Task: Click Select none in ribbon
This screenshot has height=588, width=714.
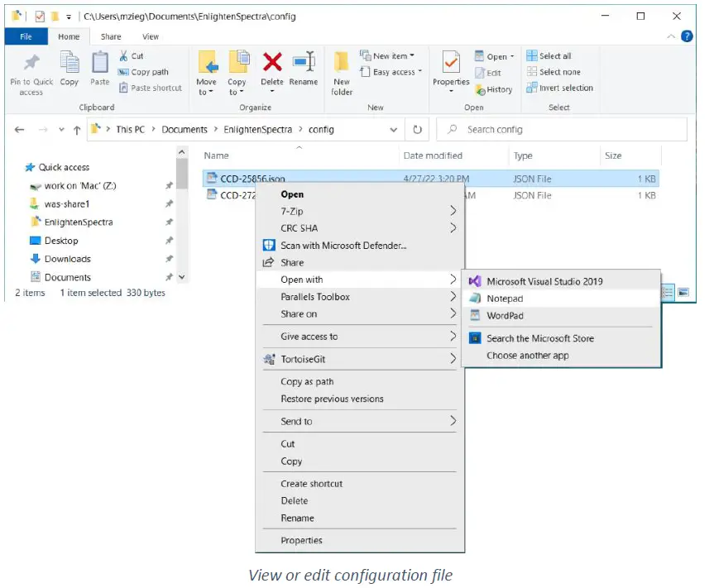Action: click(559, 72)
